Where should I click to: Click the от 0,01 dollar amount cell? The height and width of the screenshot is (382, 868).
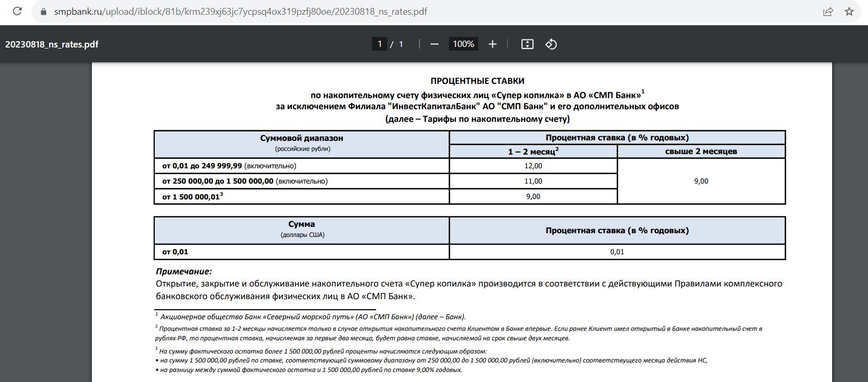pos(302,252)
